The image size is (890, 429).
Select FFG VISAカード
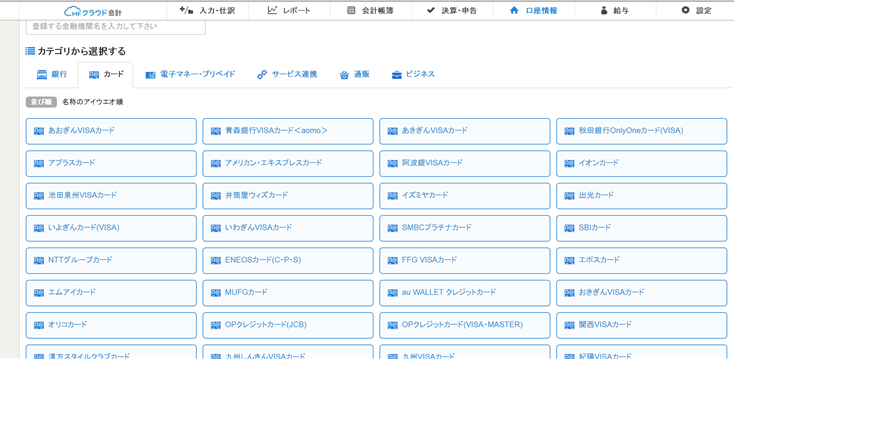click(465, 260)
